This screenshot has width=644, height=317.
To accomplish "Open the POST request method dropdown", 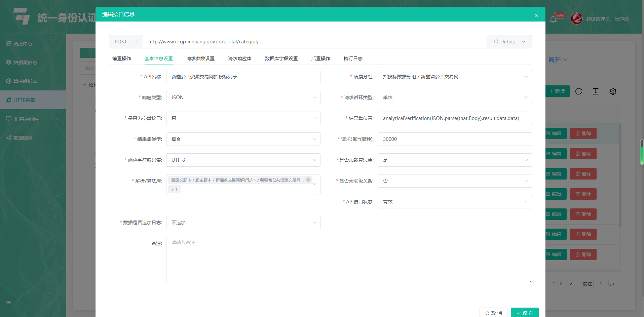I will [126, 42].
